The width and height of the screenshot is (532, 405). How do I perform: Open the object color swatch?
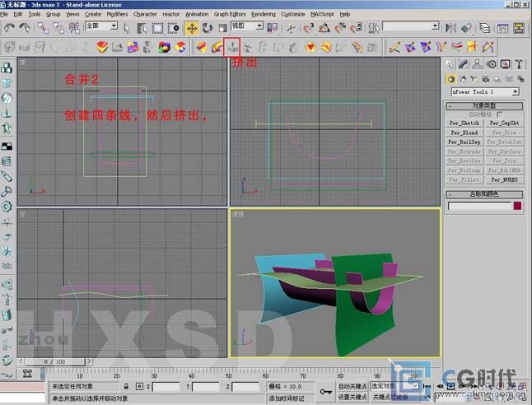point(517,206)
